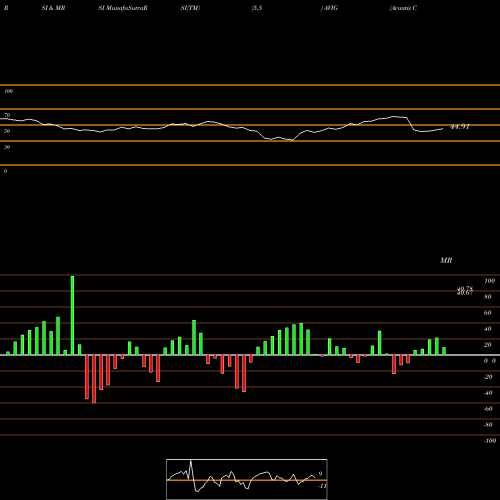Click the MR panel title label
Screen dimensions: 500x500
[446, 260]
